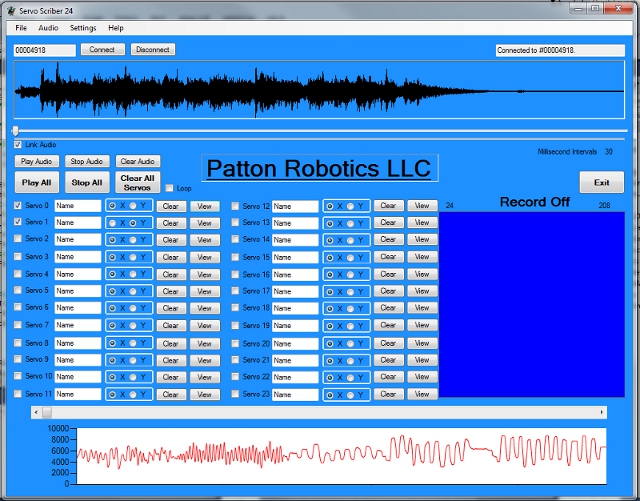Click the red servo motion graph

pyautogui.click(x=341, y=456)
